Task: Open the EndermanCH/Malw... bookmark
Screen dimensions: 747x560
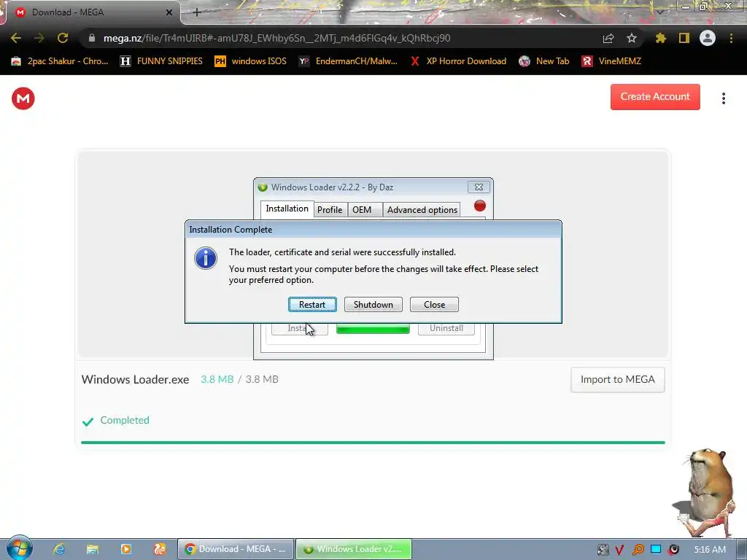Action: coord(348,61)
